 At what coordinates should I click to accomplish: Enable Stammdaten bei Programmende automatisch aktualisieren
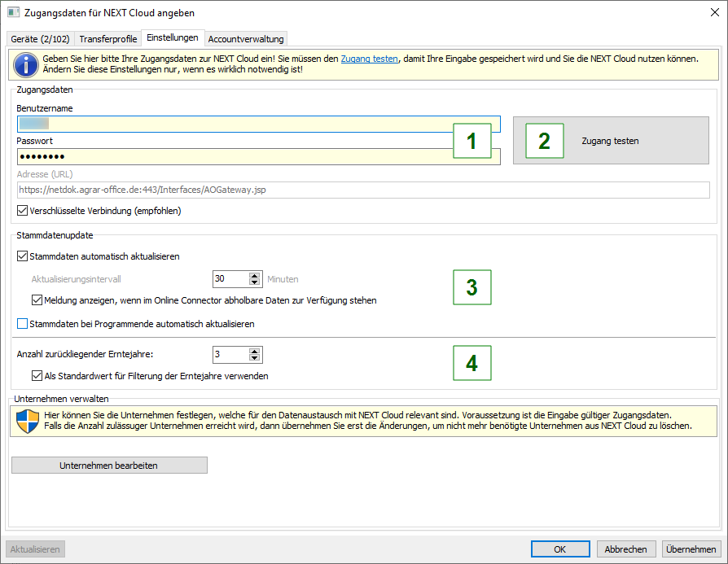tap(22, 324)
